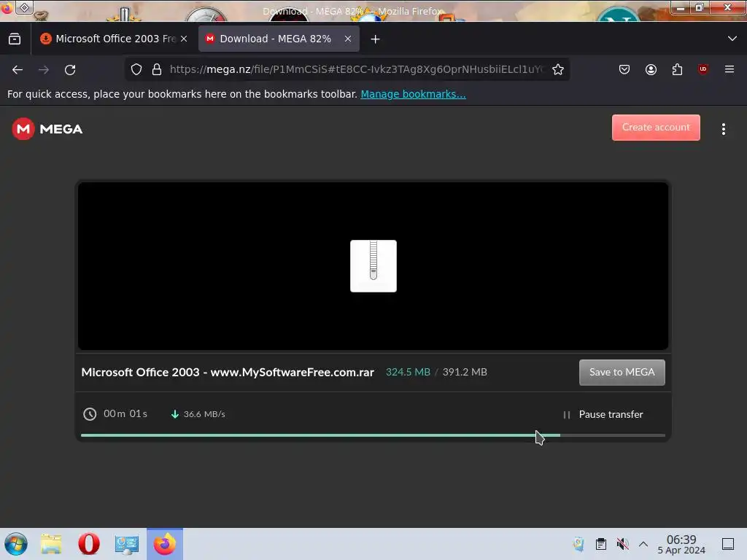Go forward one page
This screenshot has width=747, height=560.
point(44,69)
